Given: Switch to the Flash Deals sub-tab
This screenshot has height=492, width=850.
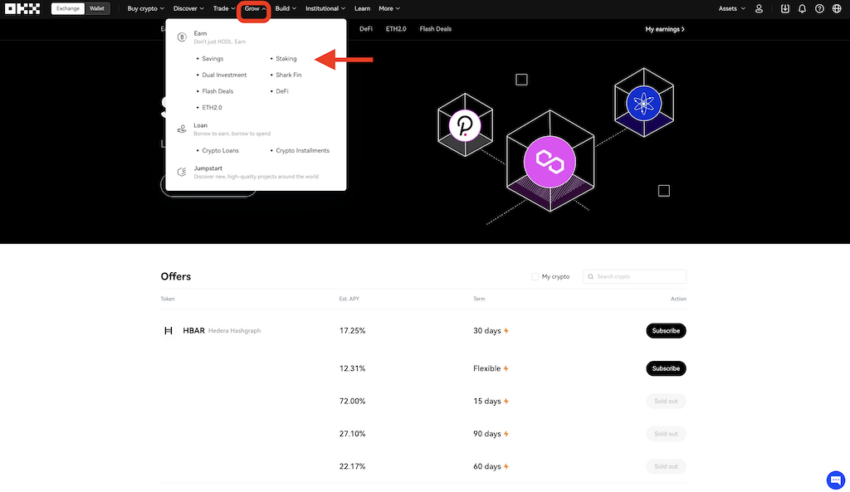Looking at the screenshot, I should [x=435, y=29].
